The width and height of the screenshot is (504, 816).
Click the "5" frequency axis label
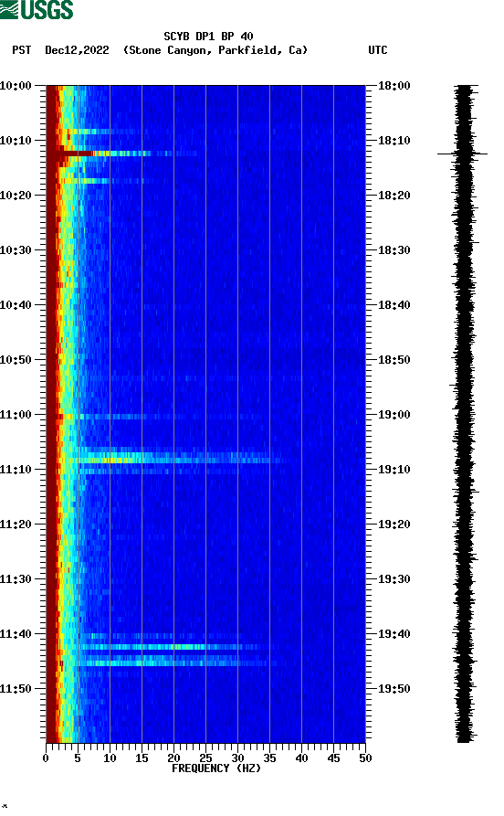78,758
